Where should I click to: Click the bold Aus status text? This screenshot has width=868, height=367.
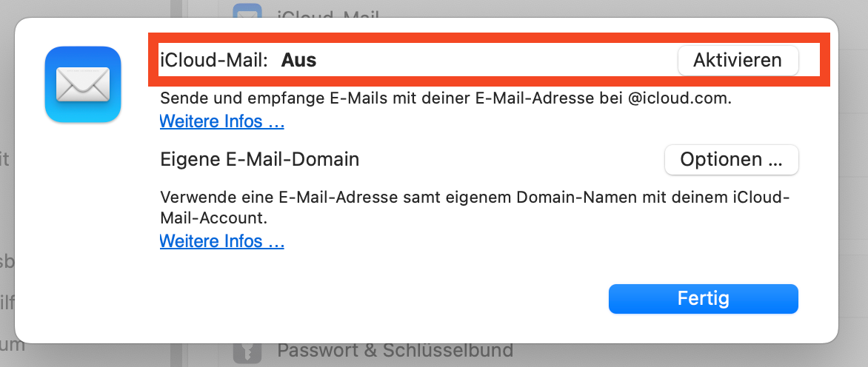(298, 60)
